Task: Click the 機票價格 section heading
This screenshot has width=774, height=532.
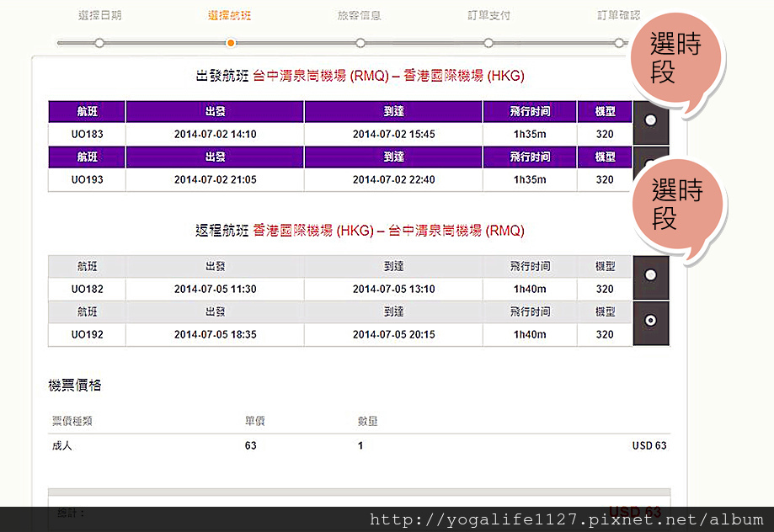Action: click(x=75, y=386)
